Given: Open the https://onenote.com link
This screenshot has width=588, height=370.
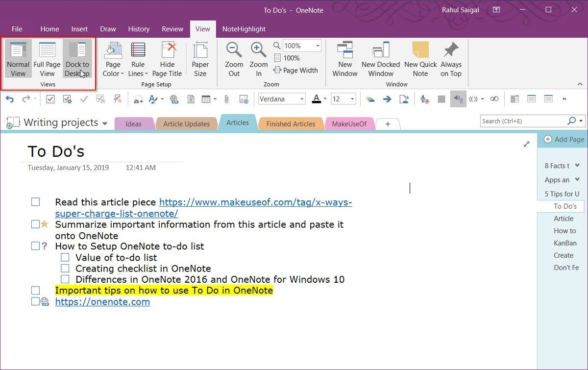Looking at the screenshot, I should (x=102, y=301).
